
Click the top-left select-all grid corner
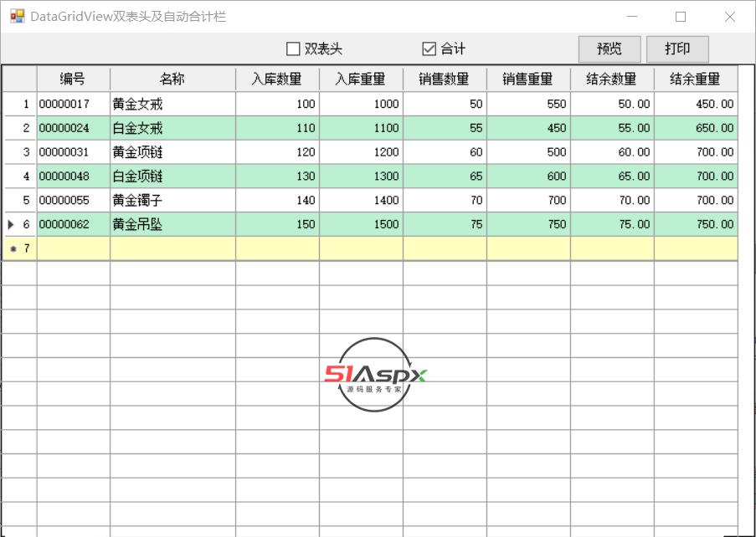pos(20,79)
